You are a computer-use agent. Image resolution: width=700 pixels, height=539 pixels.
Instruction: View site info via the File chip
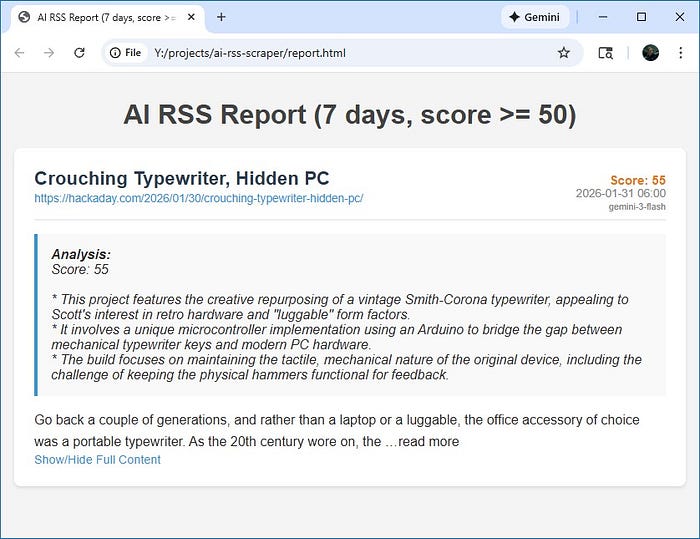pyautogui.click(x=126, y=53)
